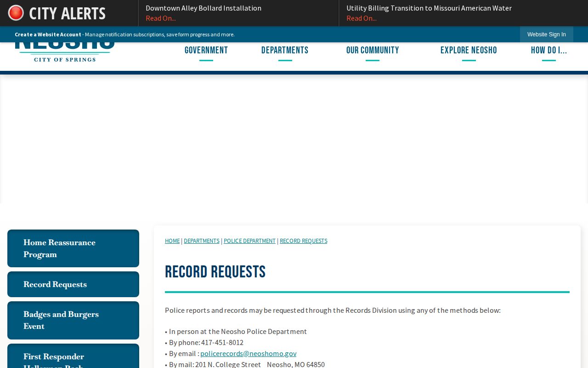Click the phone number 417-451-8012 text
The width and height of the screenshot is (588, 368).
click(222, 342)
